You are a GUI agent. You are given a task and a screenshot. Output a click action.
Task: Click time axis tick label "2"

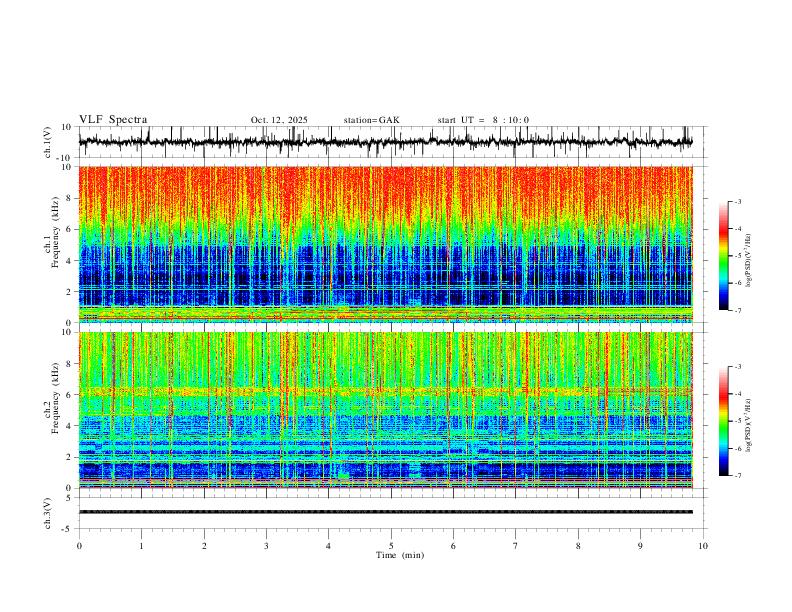(x=204, y=546)
